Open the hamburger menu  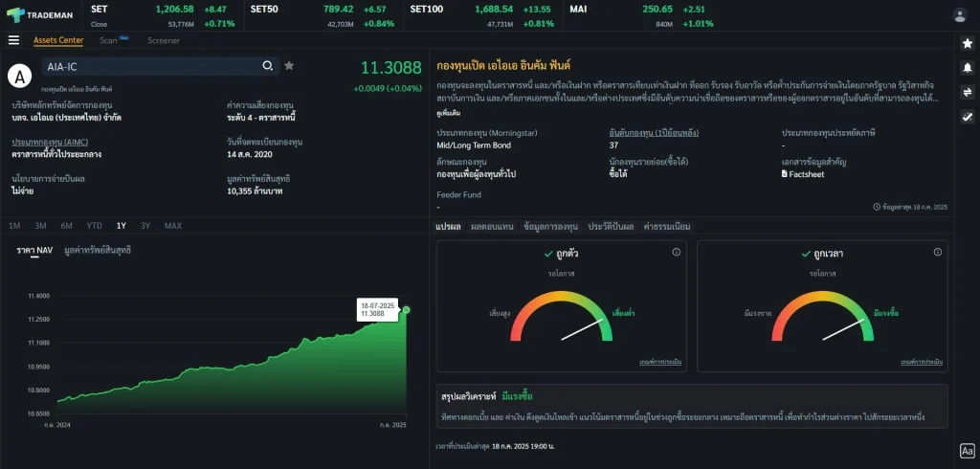pyautogui.click(x=13, y=40)
